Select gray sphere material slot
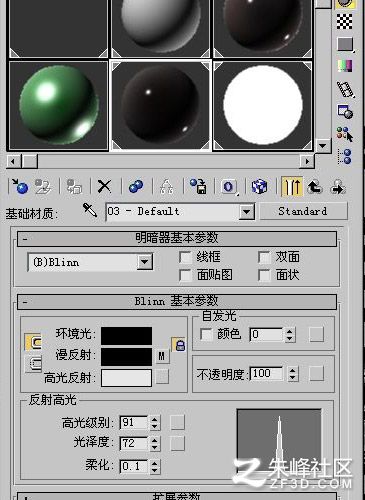 [160, 29]
